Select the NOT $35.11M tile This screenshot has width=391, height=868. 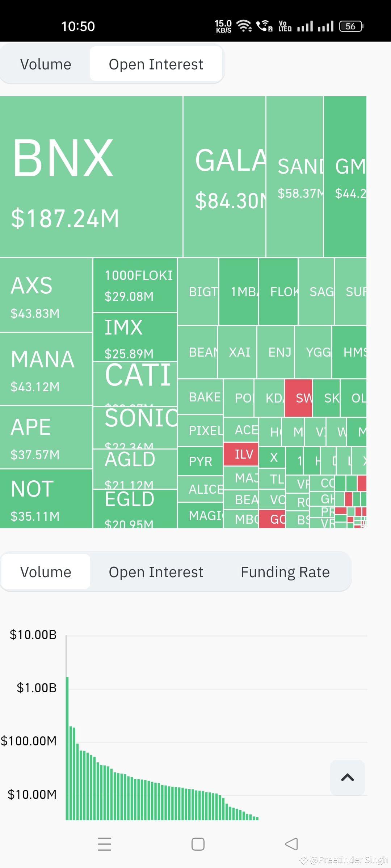point(46,499)
